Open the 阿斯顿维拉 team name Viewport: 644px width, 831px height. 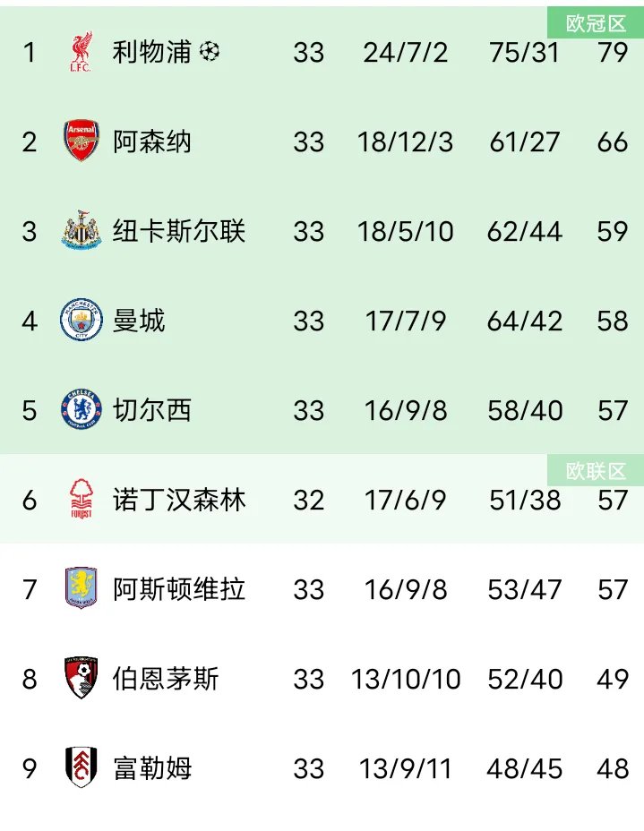click(x=178, y=589)
